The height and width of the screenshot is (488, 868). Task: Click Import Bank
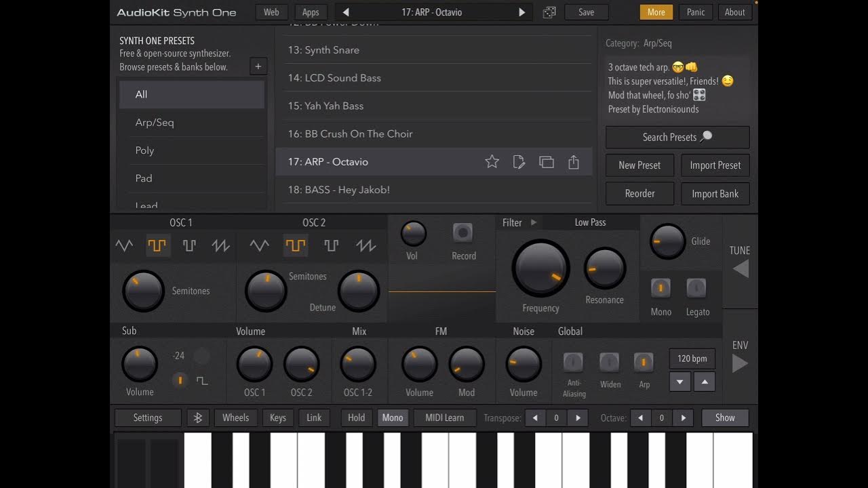point(715,194)
